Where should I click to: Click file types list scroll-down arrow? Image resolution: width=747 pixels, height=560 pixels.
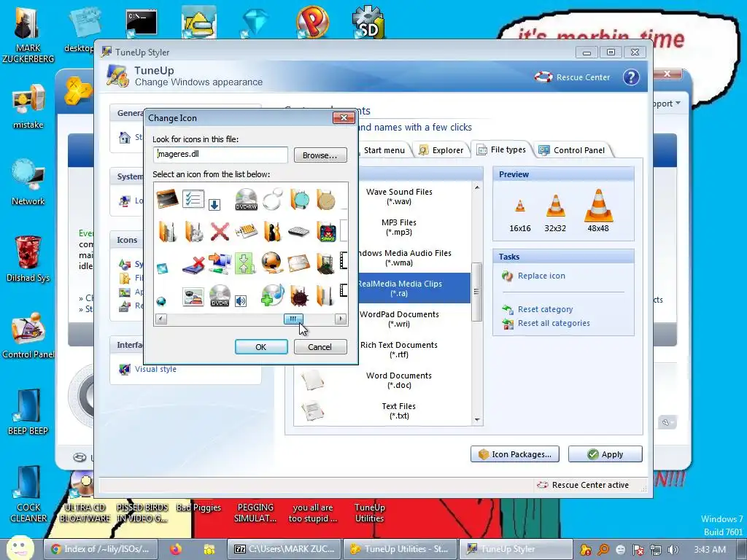pos(477,420)
